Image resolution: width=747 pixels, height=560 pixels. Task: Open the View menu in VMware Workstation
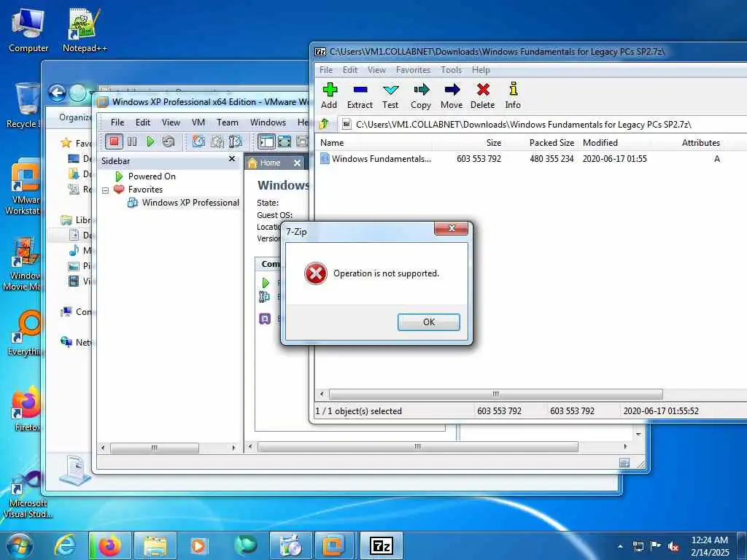pyautogui.click(x=171, y=122)
